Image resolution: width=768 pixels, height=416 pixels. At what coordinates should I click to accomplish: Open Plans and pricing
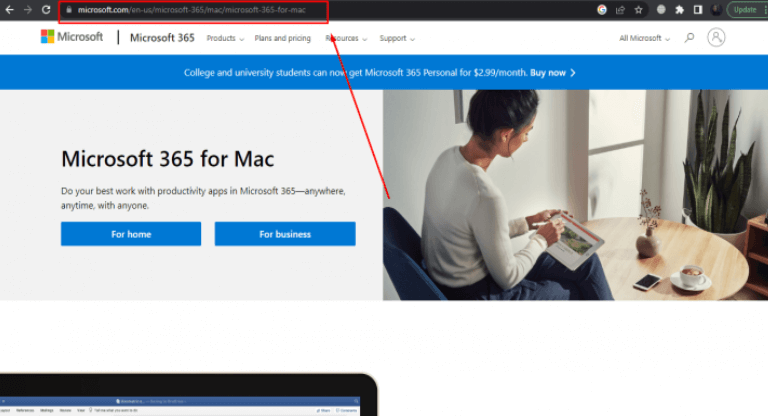(283, 38)
